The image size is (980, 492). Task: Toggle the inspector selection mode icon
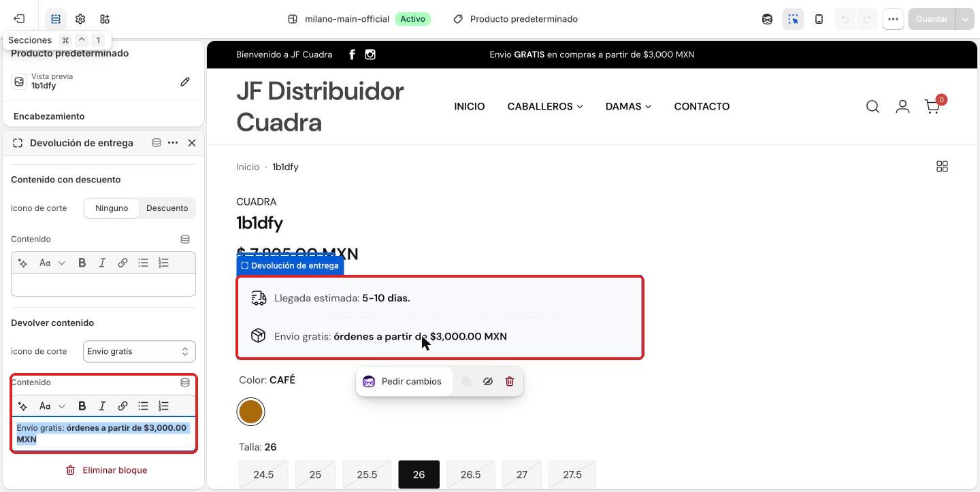pyautogui.click(x=793, y=19)
